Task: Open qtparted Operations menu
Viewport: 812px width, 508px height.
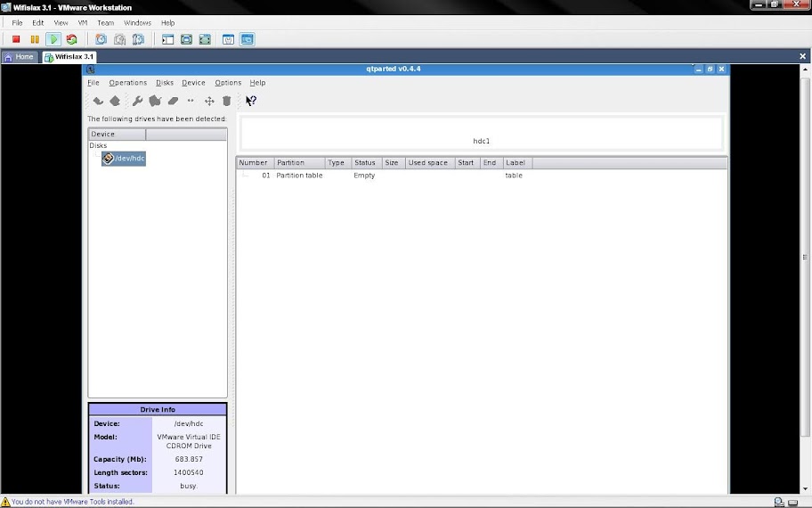Action: pos(128,82)
